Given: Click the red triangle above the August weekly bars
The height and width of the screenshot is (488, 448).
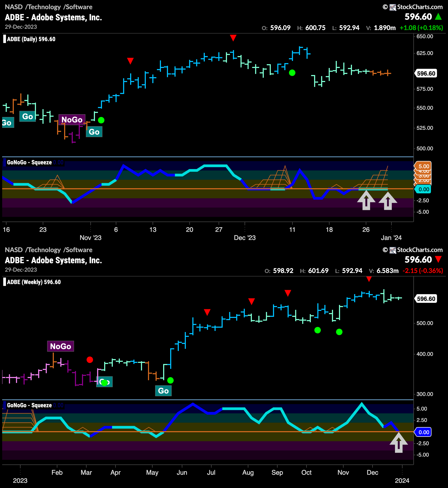Looking at the screenshot, I should pyautogui.click(x=252, y=301).
